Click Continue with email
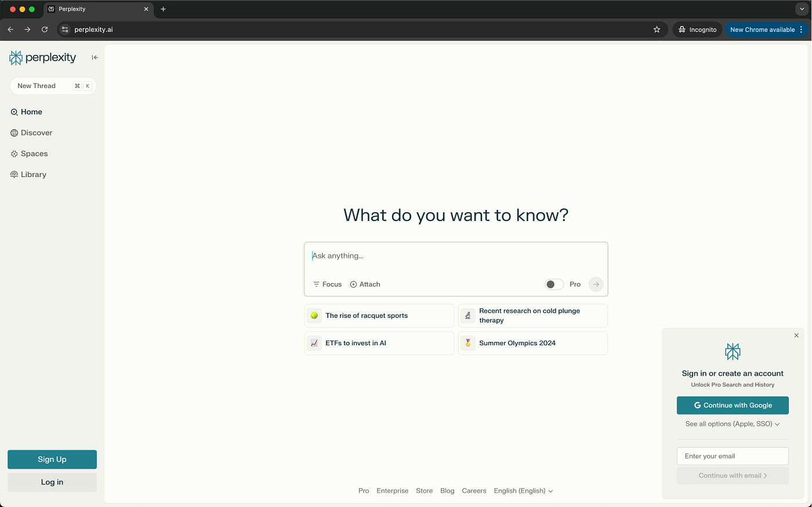 click(x=733, y=476)
